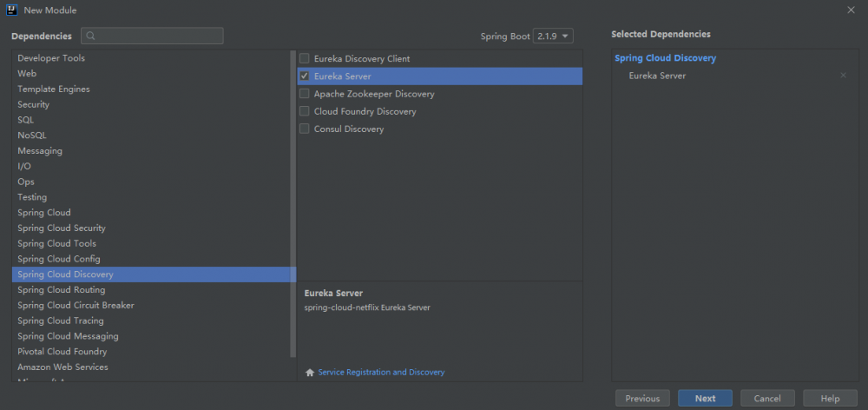Select the NoSQL dependency category
Viewport: 868px width, 410px height.
click(32, 136)
